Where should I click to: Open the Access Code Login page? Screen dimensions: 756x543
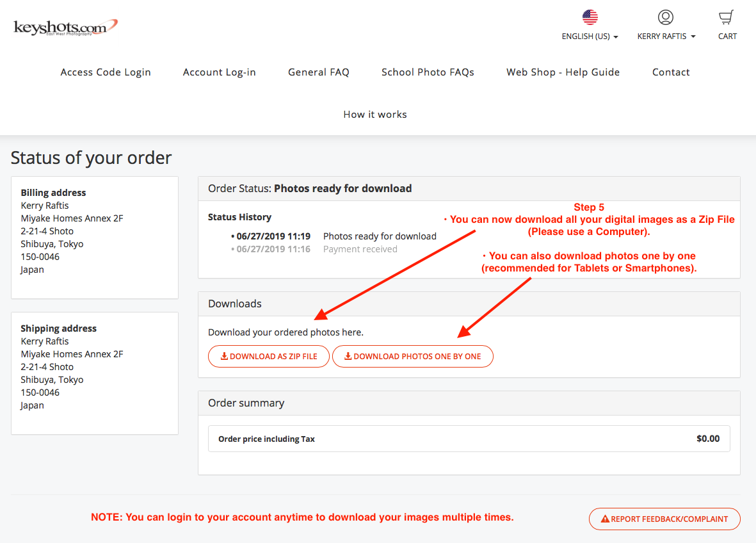[106, 72]
